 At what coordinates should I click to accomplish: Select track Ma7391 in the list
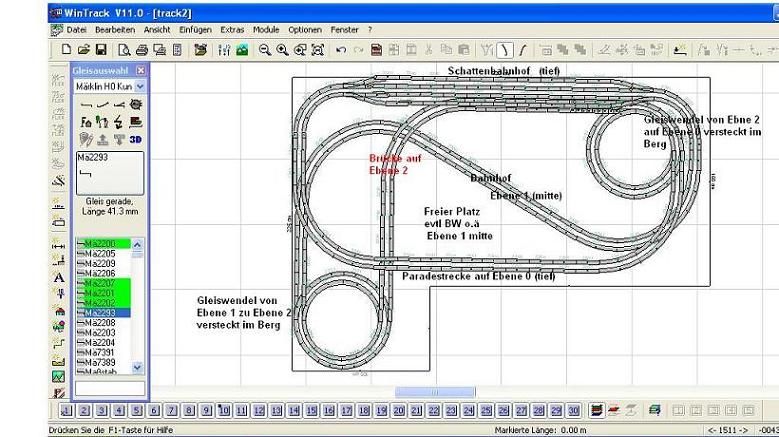[x=100, y=352]
